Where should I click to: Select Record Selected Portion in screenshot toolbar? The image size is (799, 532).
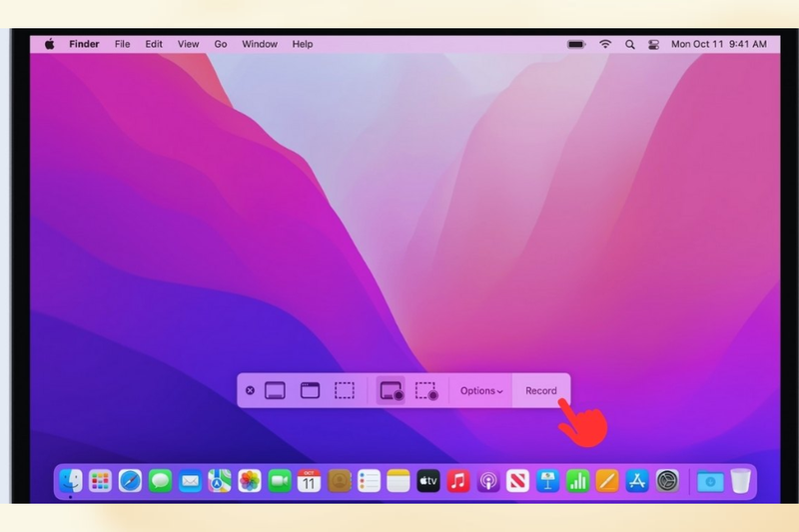(x=426, y=391)
